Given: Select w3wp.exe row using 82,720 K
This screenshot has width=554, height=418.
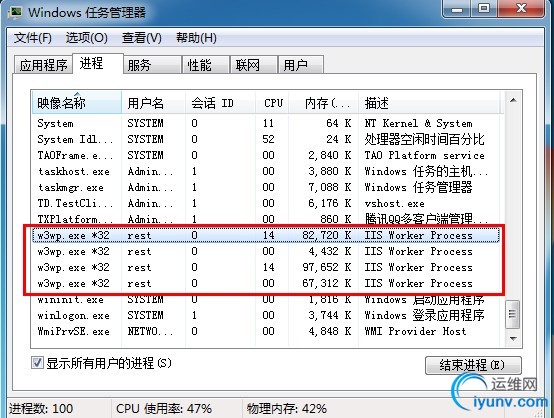Looking at the screenshot, I should [266, 235].
